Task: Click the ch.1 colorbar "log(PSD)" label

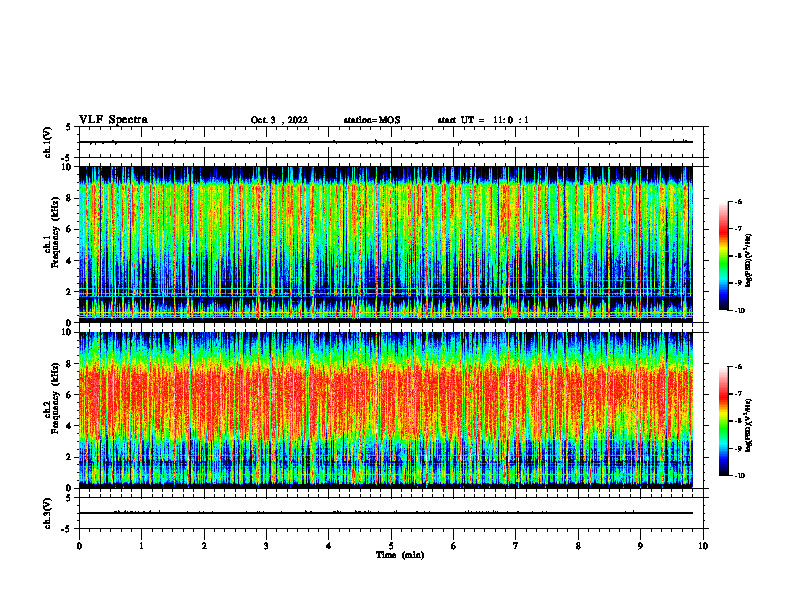Action: (x=749, y=261)
